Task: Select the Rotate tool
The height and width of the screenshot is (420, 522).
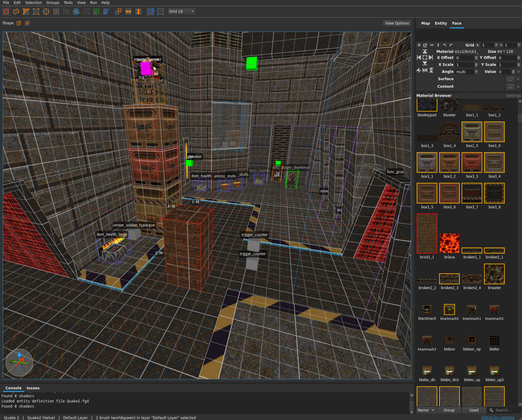Action: (76, 12)
